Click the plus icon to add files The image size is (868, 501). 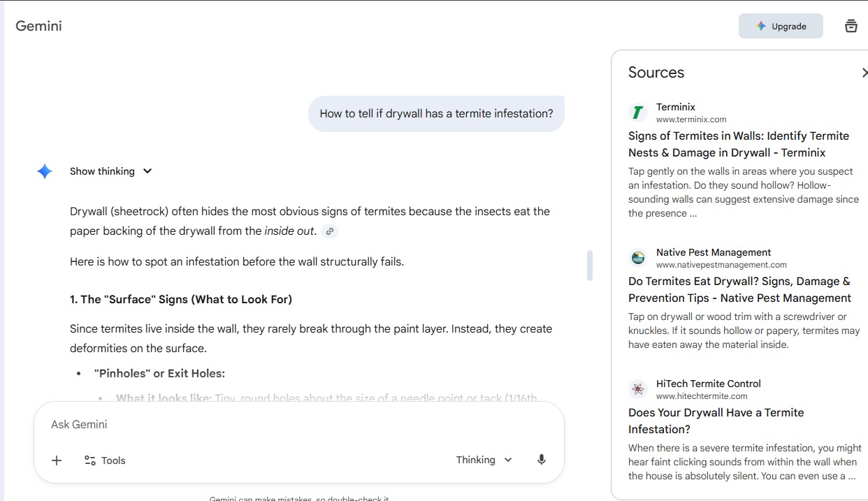[57, 460]
